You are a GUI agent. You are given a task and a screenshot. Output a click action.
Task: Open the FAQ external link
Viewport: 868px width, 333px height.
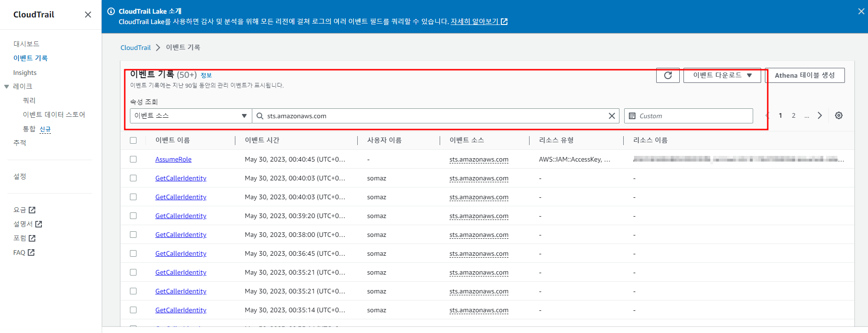(24, 252)
